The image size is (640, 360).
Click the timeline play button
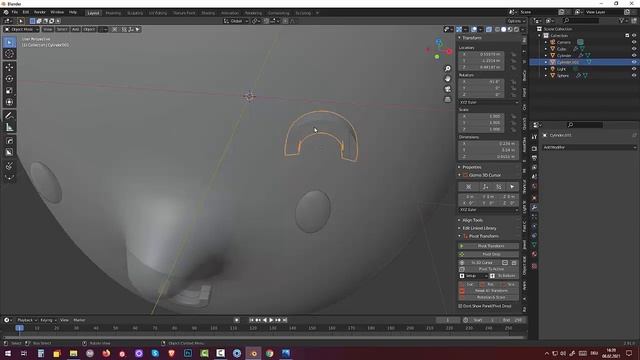pyautogui.click(x=271, y=320)
